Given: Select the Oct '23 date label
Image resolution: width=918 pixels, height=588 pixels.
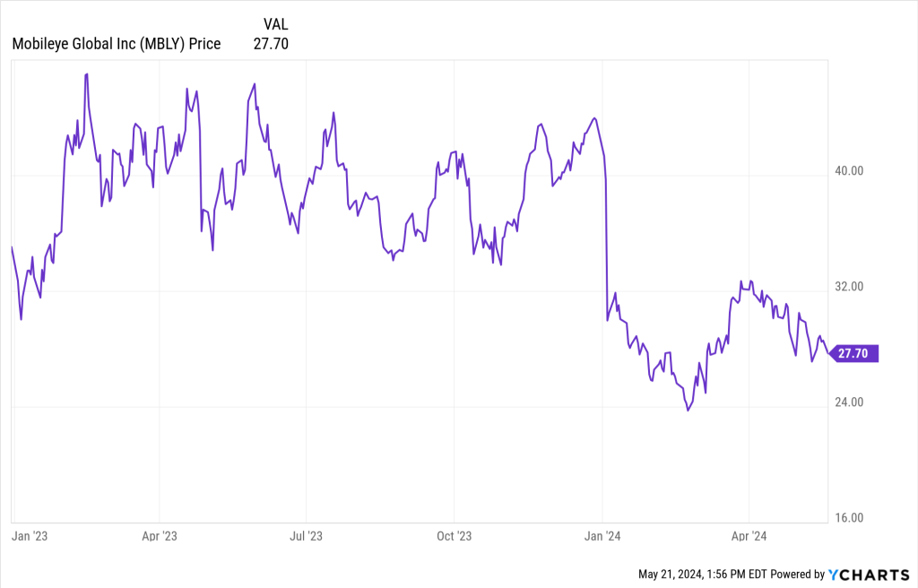Looking at the screenshot, I should [454, 536].
